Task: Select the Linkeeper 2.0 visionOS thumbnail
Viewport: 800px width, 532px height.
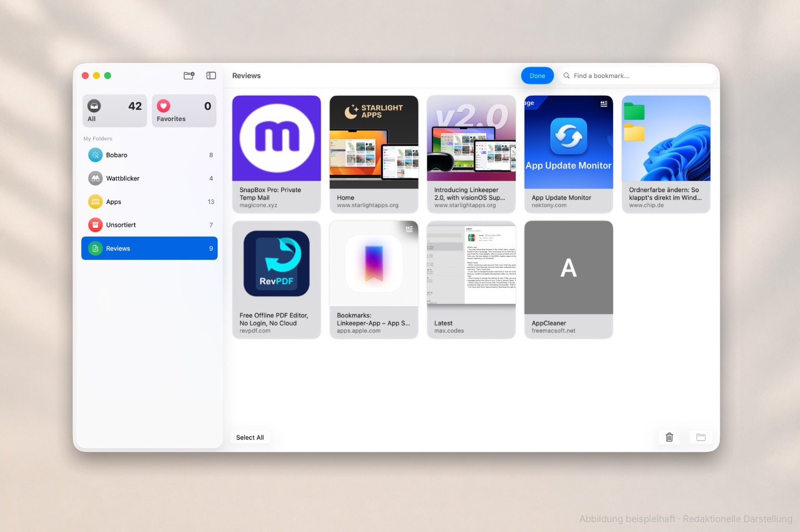Action: (x=471, y=138)
